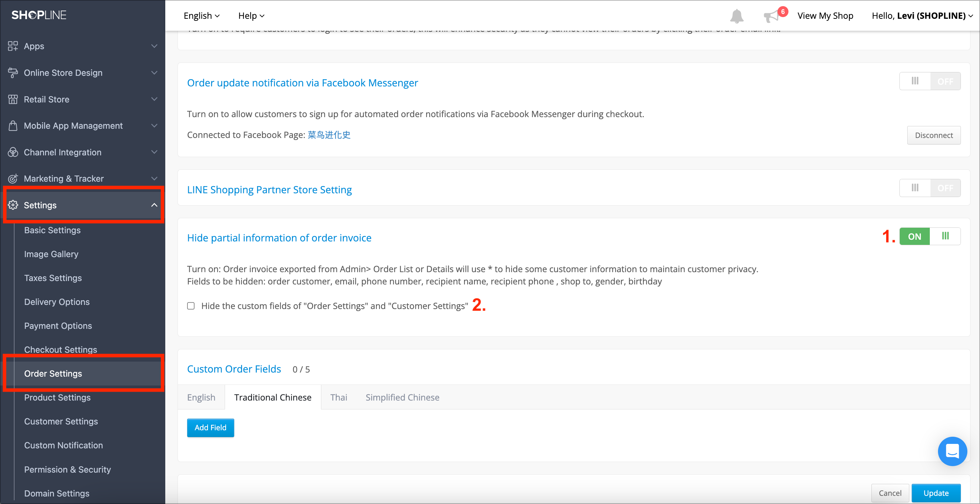The height and width of the screenshot is (504, 980).
Task: Click the Apps grid icon in sidebar
Action: [x=13, y=46]
